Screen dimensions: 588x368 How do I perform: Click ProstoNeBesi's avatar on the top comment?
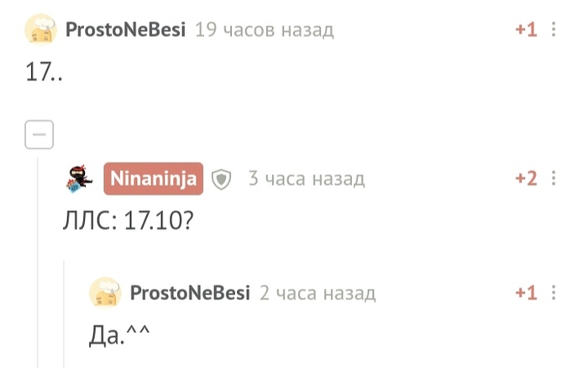pyautogui.click(x=40, y=30)
